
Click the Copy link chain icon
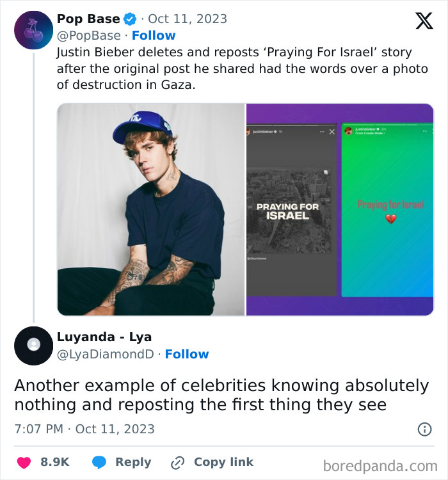[x=177, y=462]
